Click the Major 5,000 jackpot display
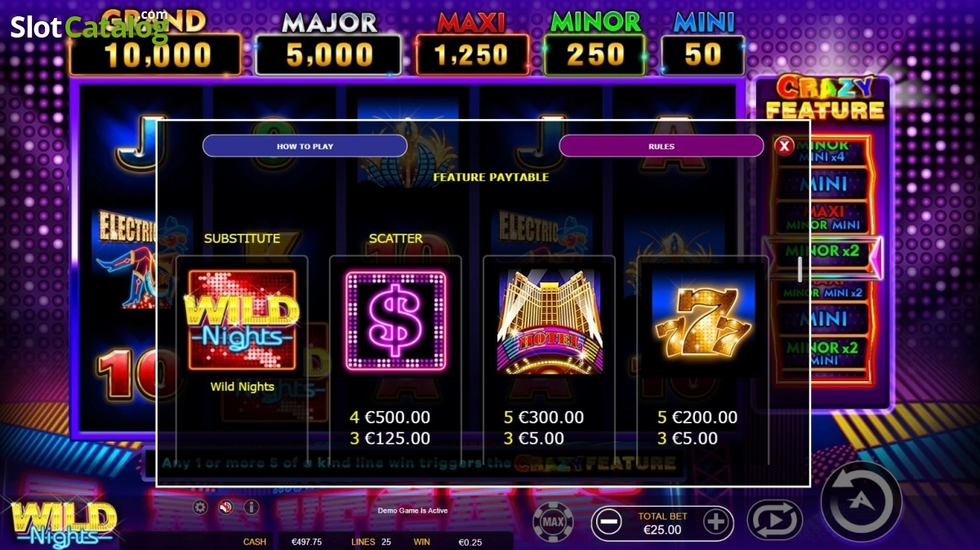The image size is (980, 550). click(x=329, y=47)
